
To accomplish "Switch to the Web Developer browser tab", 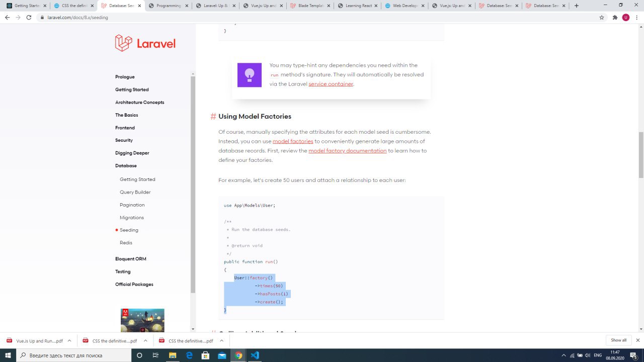I will pyautogui.click(x=405, y=6).
